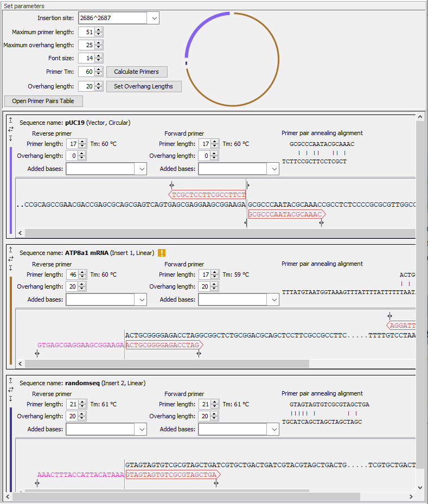Click reverse orientation icon for pUC19 sequence
428x504 pixels.
click(x=10, y=129)
